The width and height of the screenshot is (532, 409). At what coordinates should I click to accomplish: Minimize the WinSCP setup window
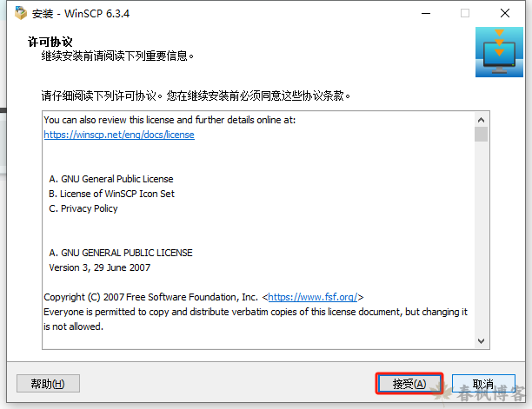pos(426,14)
